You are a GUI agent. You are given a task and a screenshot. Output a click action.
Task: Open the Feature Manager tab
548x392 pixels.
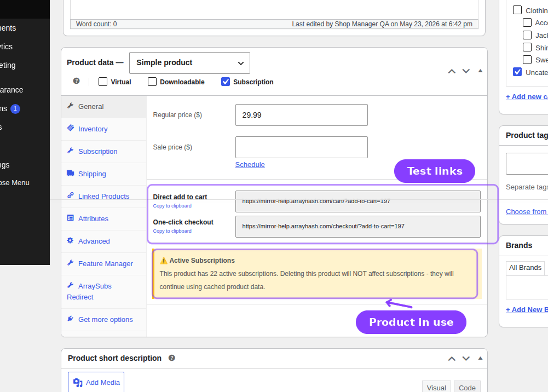(x=104, y=264)
